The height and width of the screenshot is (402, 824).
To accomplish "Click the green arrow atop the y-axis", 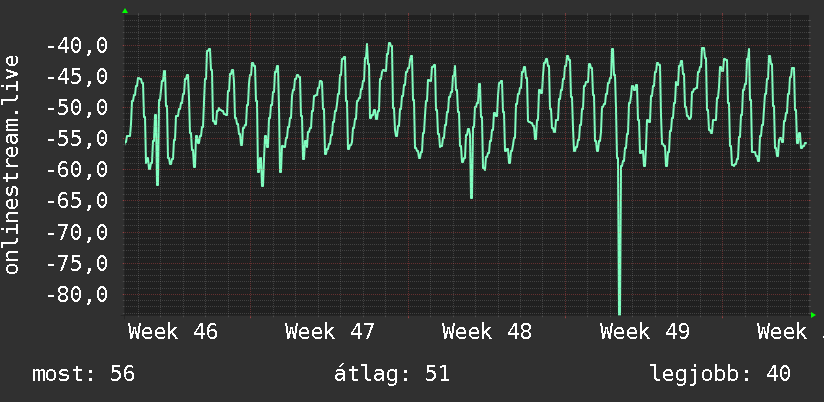I will 125,11.
